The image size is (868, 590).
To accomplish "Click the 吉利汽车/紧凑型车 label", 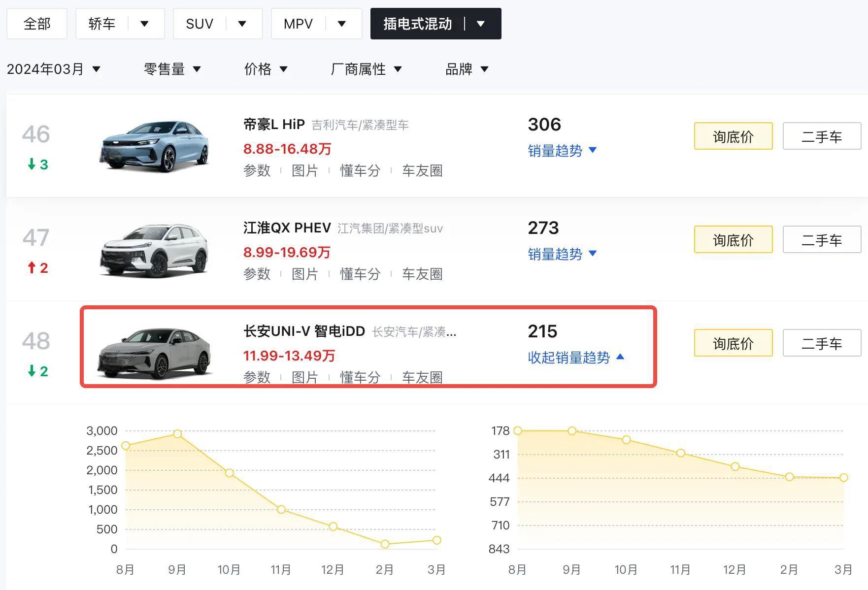I will (x=360, y=125).
